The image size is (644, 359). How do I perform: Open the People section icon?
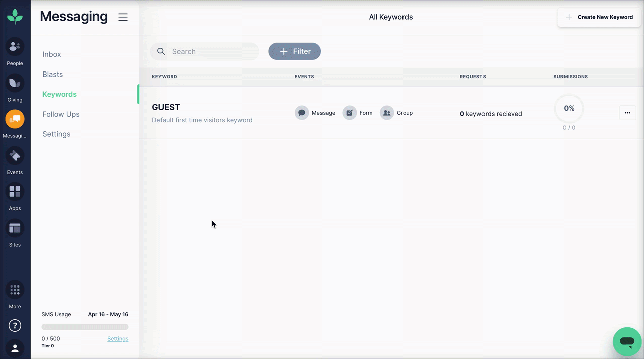(x=15, y=47)
